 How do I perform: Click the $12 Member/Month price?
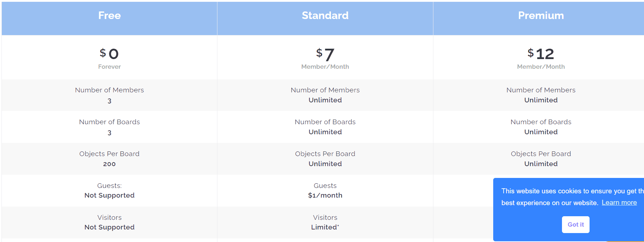click(x=540, y=57)
